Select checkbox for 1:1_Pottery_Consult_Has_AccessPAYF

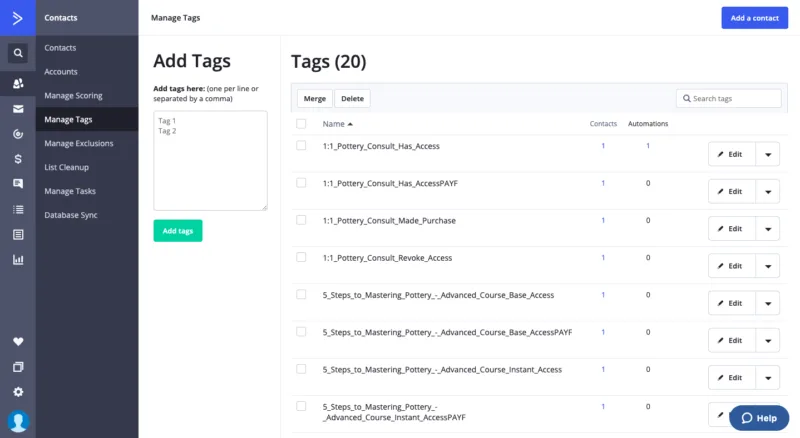coord(301,183)
